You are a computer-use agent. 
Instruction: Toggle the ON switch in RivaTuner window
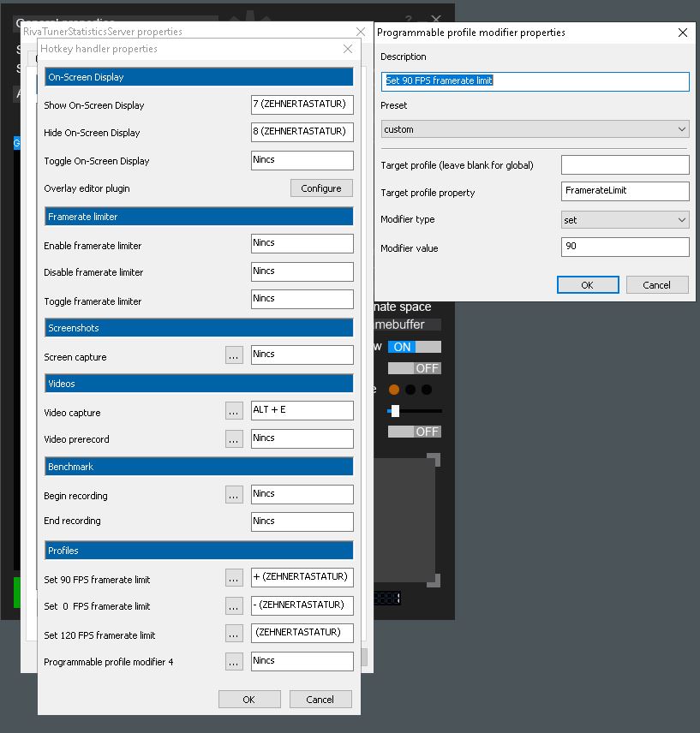415,347
